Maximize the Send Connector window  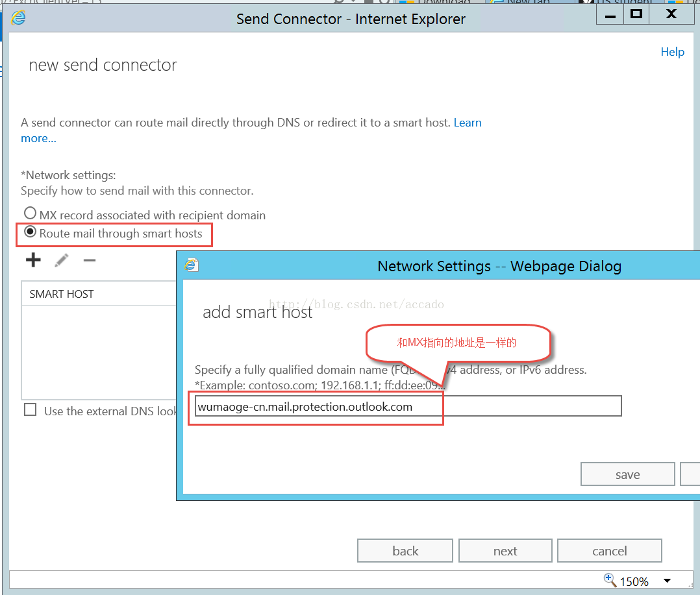pos(636,15)
